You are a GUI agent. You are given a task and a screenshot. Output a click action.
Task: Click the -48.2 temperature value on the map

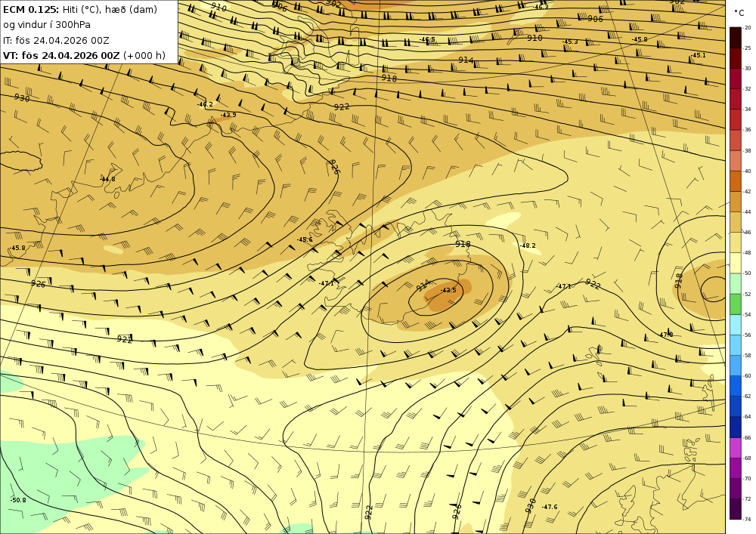pos(528,245)
